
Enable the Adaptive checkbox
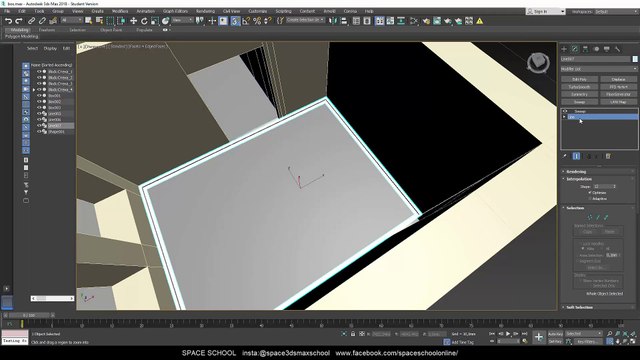point(590,198)
